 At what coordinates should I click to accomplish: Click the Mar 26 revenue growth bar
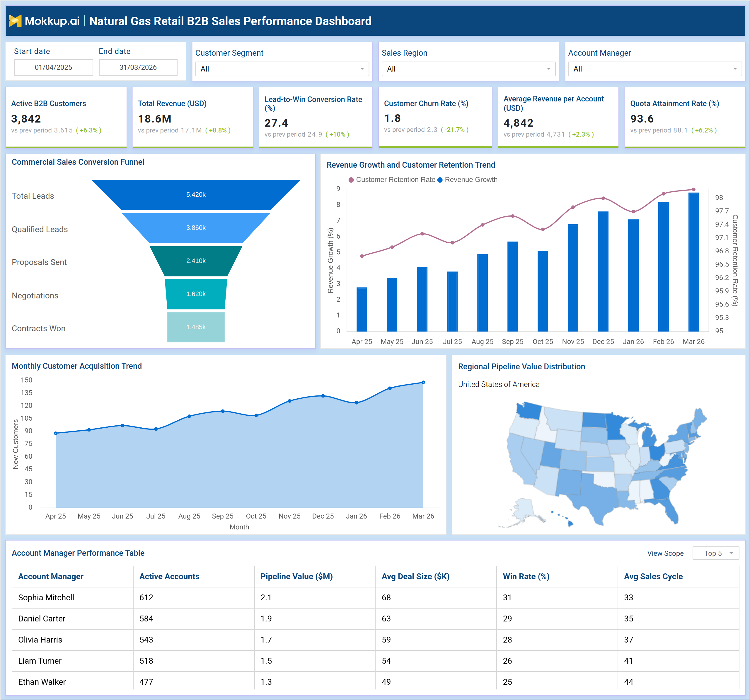(693, 262)
